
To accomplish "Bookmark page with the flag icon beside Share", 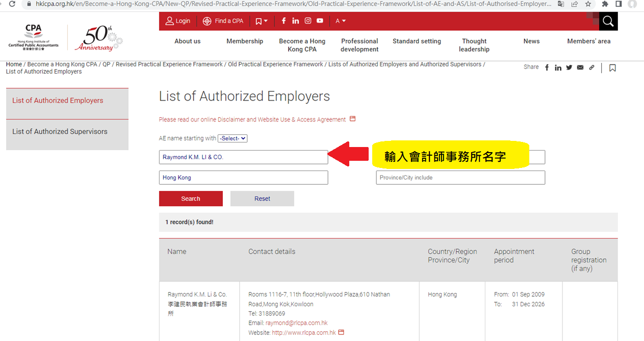I will point(612,68).
